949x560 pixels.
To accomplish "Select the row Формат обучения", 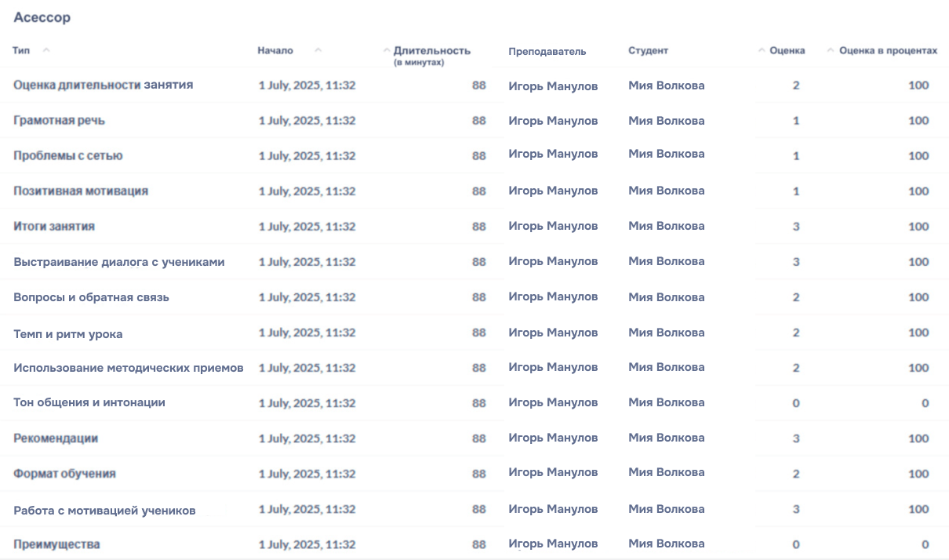I will [474, 473].
